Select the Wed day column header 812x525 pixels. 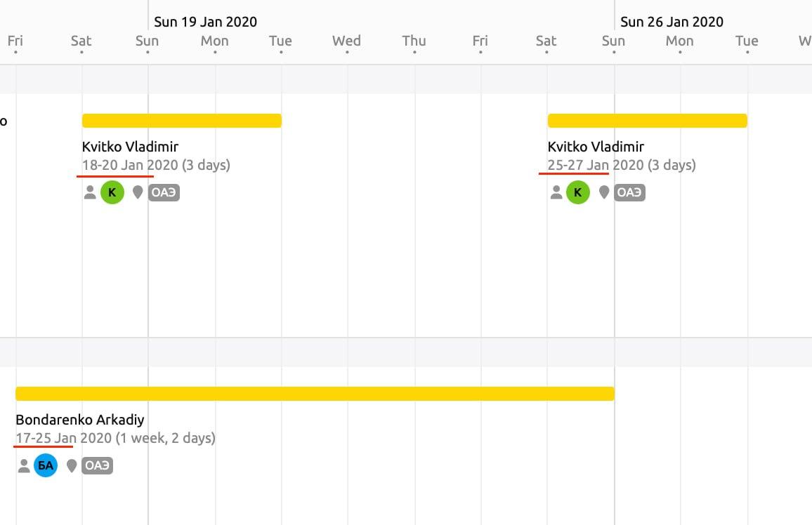[x=346, y=41]
